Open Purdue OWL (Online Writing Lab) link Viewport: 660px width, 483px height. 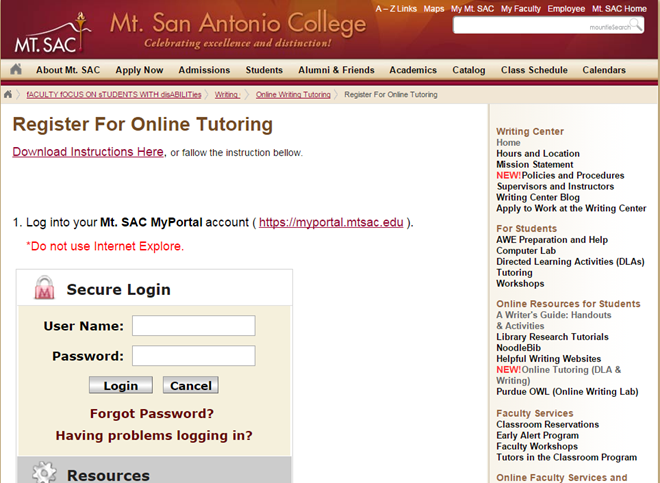point(567,391)
